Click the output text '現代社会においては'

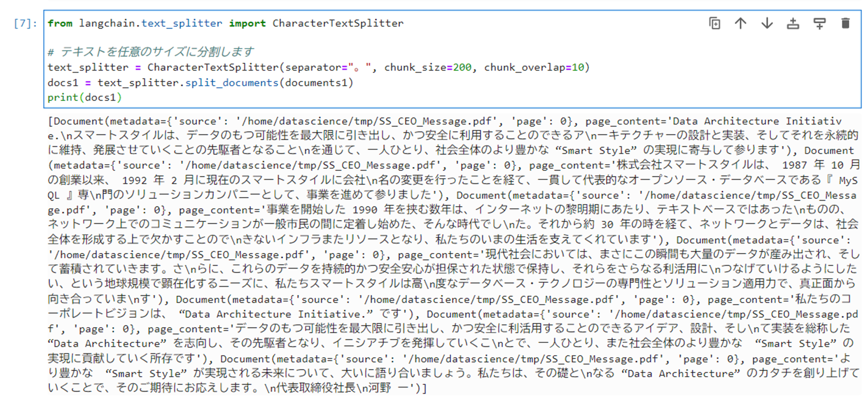[536, 254]
